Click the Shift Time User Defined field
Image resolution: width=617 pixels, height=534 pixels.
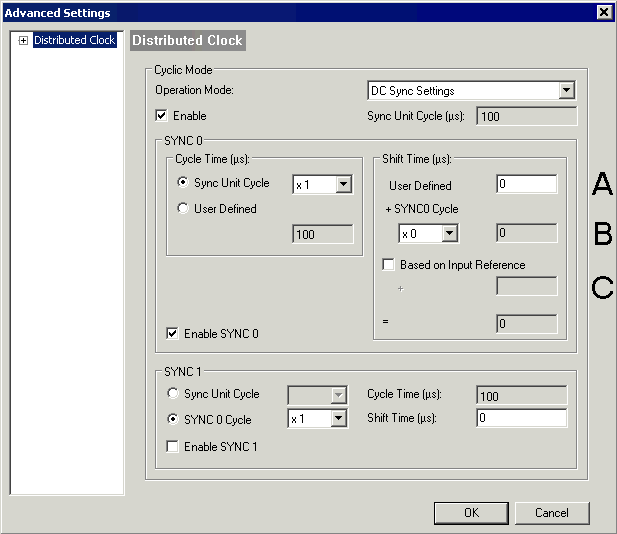[526, 184]
